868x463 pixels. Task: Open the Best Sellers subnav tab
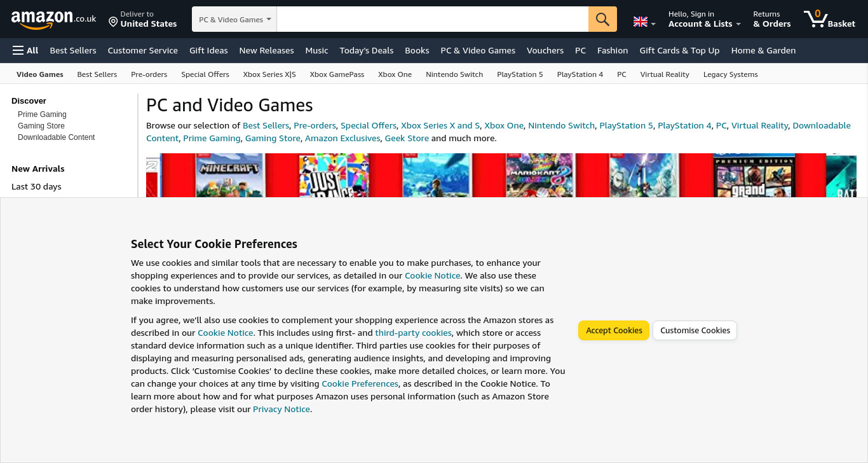[97, 74]
